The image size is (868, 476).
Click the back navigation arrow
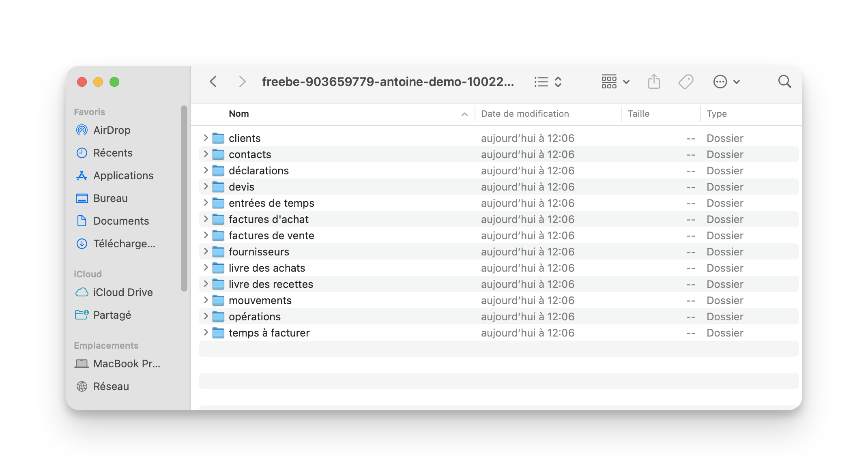(213, 82)
